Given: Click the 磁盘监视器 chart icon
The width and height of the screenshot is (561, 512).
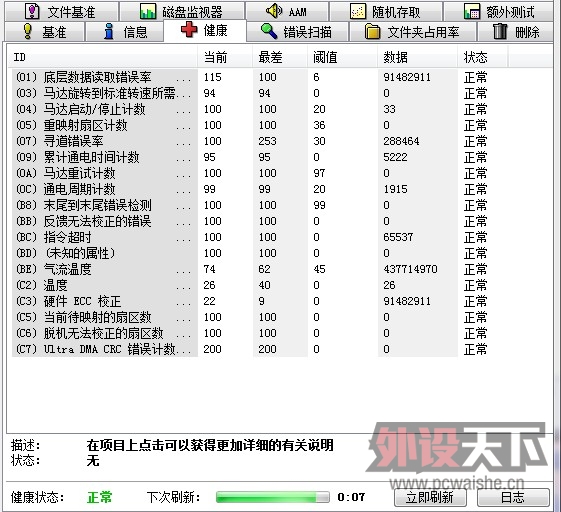Looking at the screenshot, I should [x=148, y=11].
